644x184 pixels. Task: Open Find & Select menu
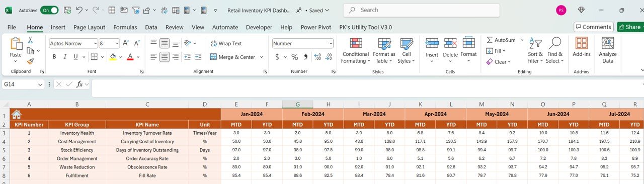click(x=555, y=51)
